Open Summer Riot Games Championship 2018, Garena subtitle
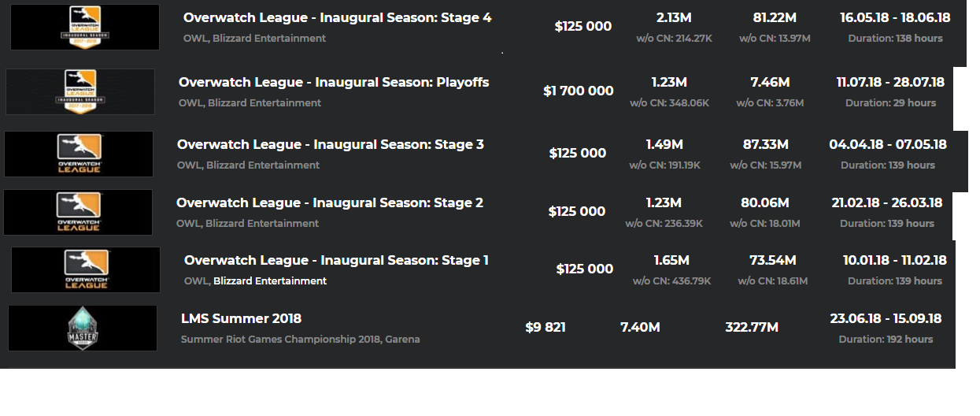980x416 pixels. click(301, 339)
